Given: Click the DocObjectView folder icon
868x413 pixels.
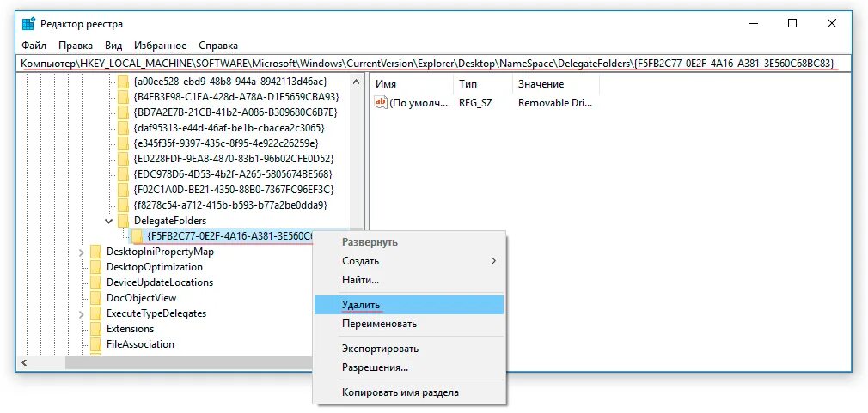Looking at the screenshot, I should [95, 298].
